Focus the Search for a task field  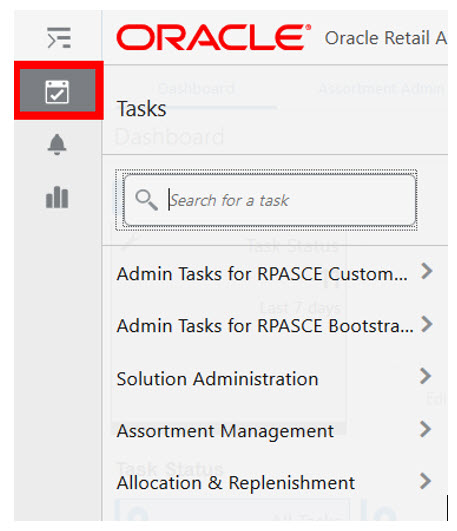pos(270,200)
